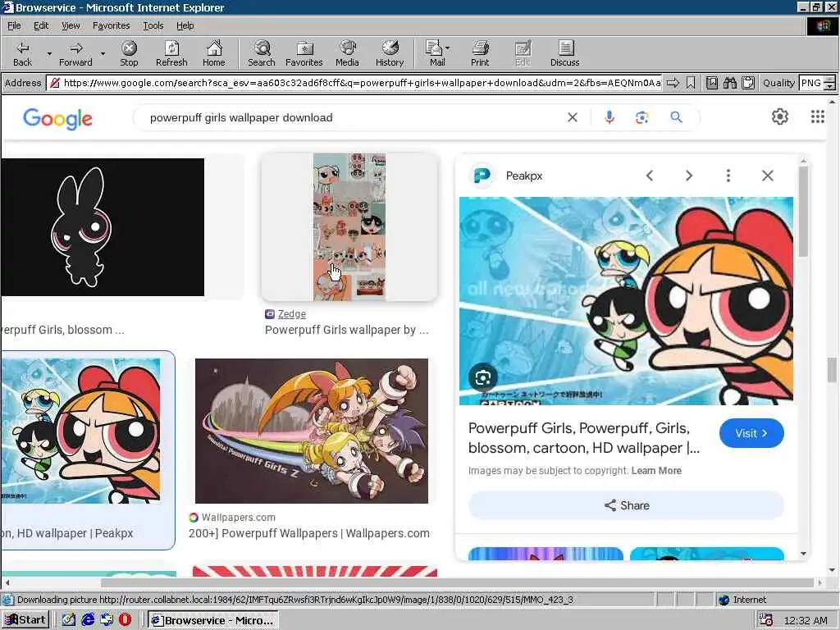Screen dimensions: 840x630
Task: Show previous image in preview panel
Action: [x=650, y=176]
